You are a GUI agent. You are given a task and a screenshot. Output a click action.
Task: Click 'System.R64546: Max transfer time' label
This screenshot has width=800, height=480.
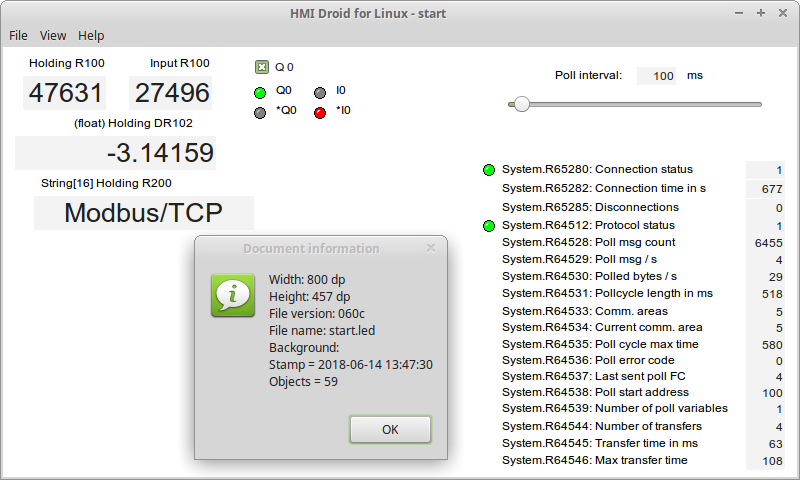[x=594, y=460]
